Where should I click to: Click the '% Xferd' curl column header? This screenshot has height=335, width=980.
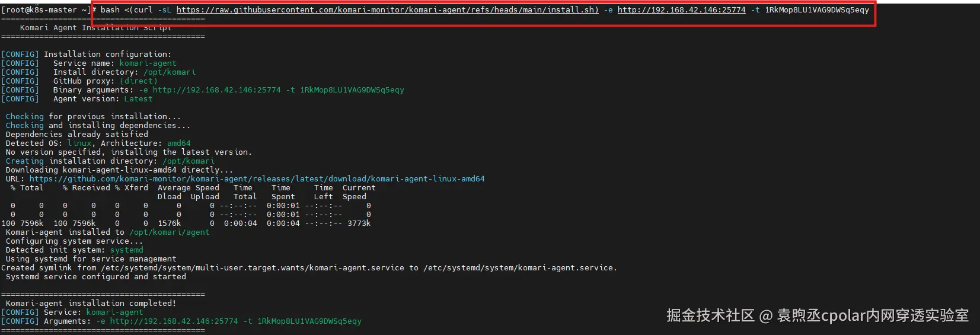tap(131, 188)
